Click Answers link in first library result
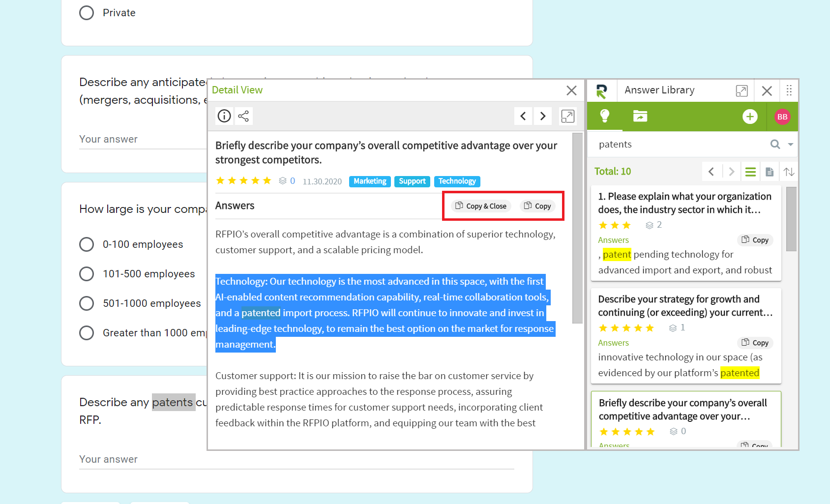830x504 pixels. 613,240
